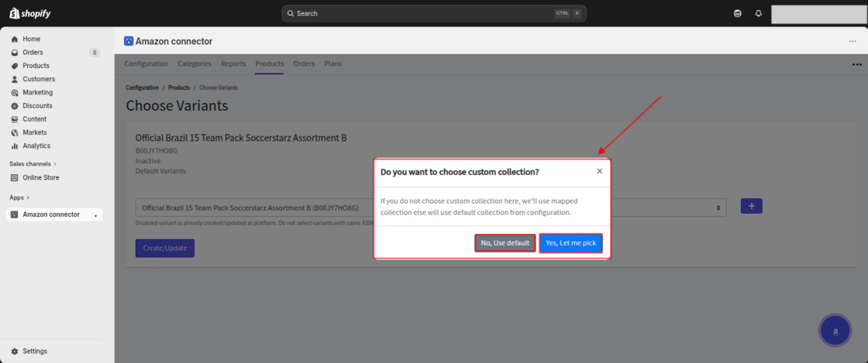This screenshot has height=363, width=868.
Task: Click the Content image icon
Action: click(x=15, y=118)
